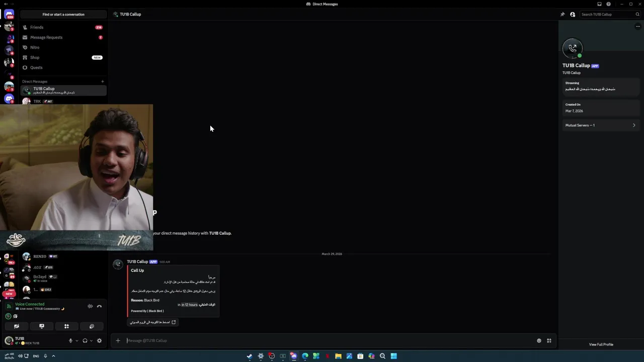Open Microsoft Store from the taskbar
Viewport: 644px width, 362px height.
point(360,356)
